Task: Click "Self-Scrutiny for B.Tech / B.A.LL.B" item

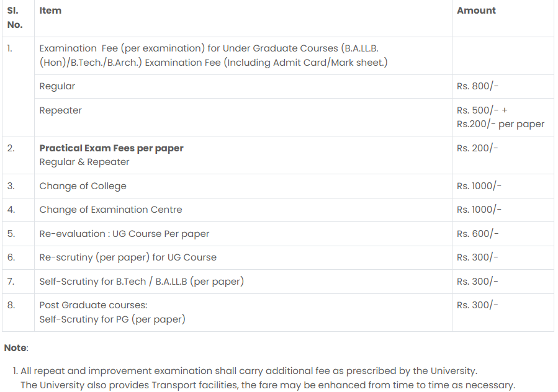Action: point(141,282)
